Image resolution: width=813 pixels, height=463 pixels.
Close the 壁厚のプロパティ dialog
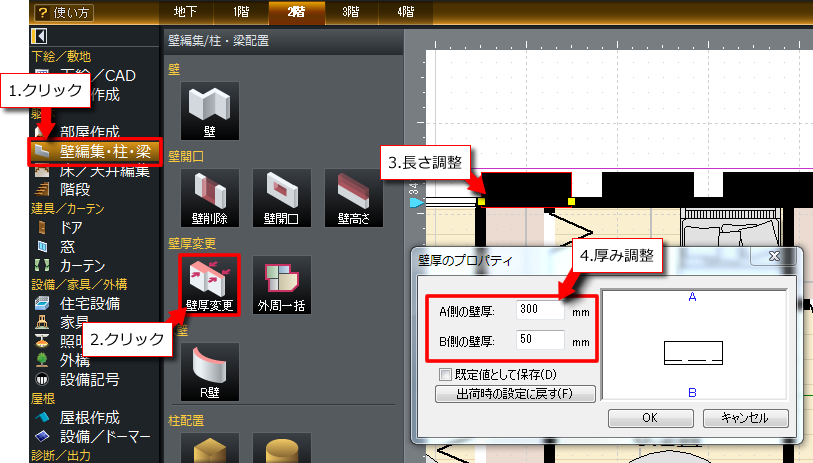(774, 256)
